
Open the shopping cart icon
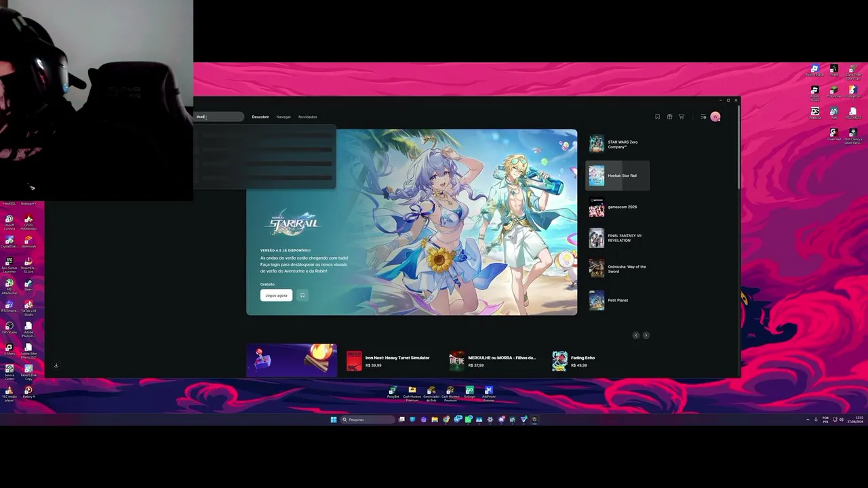coord(682,117)
